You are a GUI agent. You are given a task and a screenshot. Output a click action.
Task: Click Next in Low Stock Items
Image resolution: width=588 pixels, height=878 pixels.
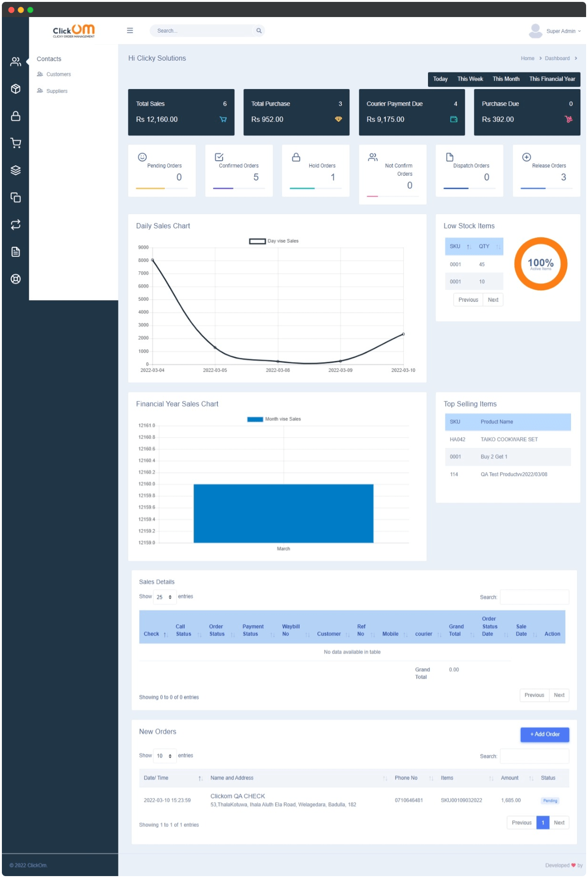(x=493, y=300)
